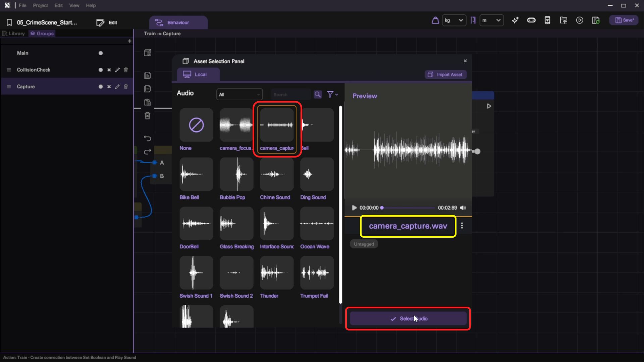Toggle the Main group active dot

(100, 53)
